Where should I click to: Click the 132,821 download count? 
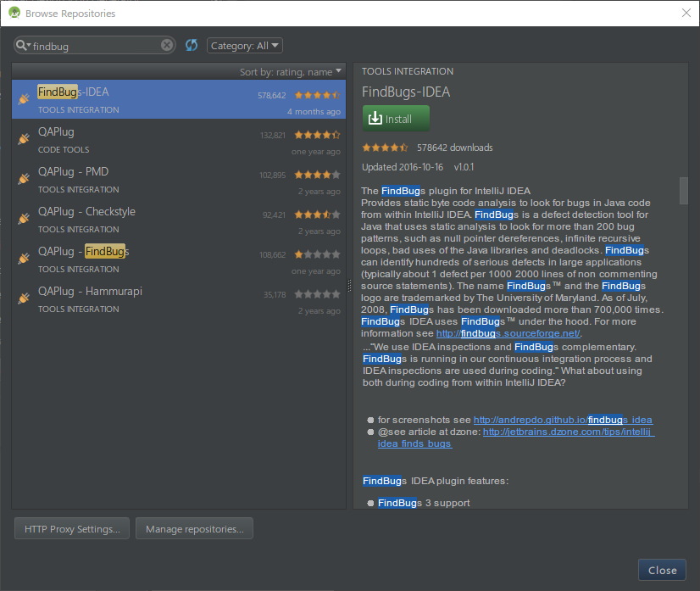click(273, 135)
